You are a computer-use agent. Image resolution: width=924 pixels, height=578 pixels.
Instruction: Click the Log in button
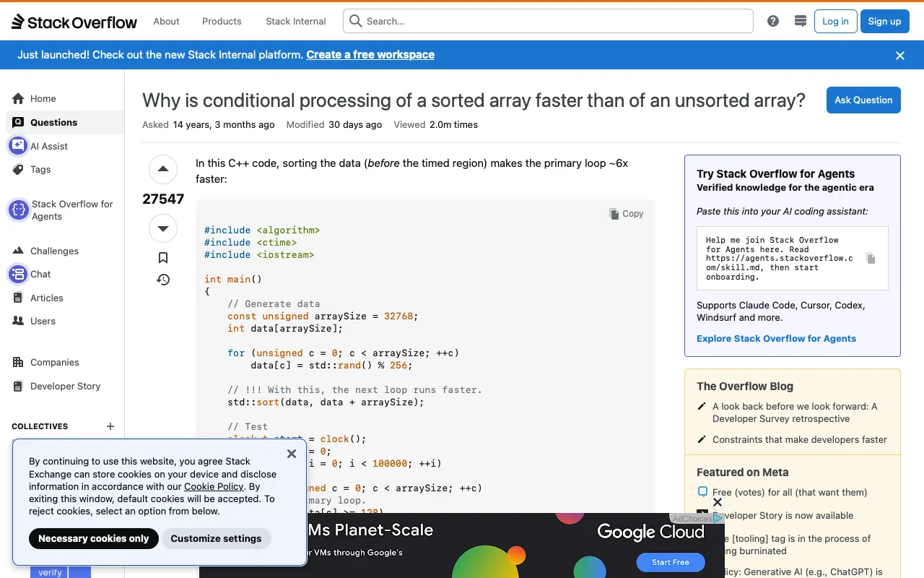pyautogui.click(x=835, y=21)
